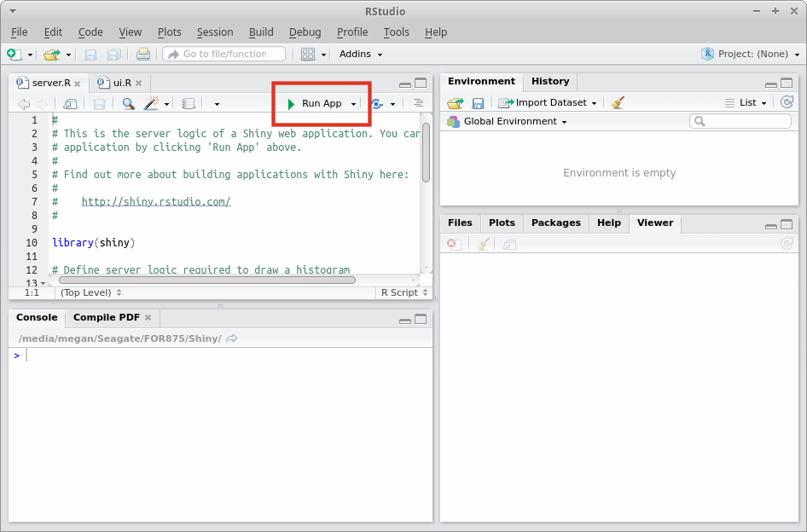Click the http://shiny.rstudio.com/ link
The height and width of the screenshot is (532, 807).
click(156, 202)
